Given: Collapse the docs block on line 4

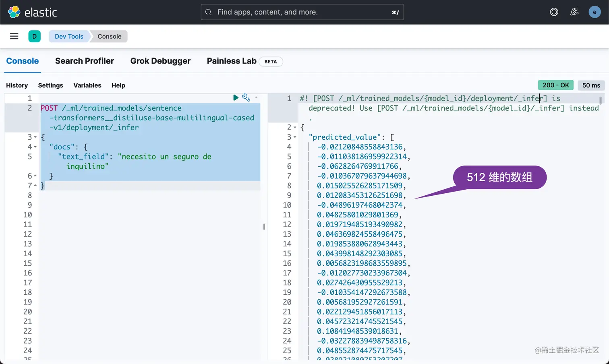Looking at the screenshot, I should pos(35,147).
